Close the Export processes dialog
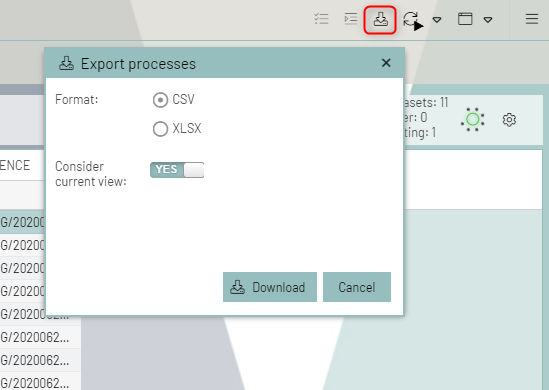 [386, 63]
